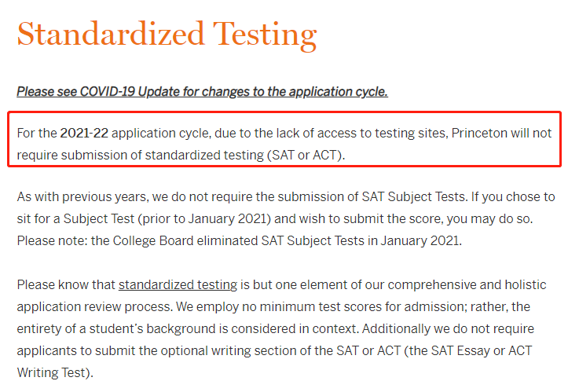
Task: Click the text (prior to January 2021)
Action: (204, 219)
